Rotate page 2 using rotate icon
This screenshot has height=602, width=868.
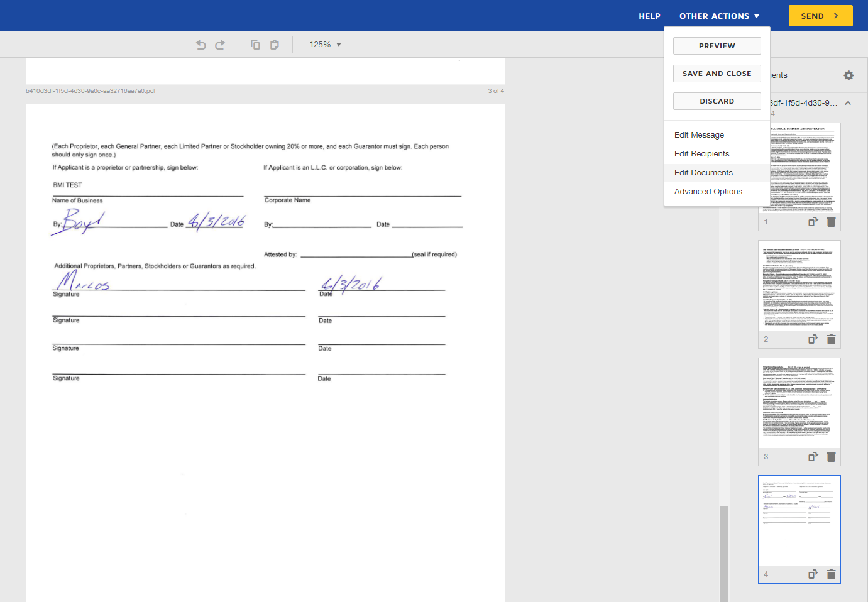pos(813,339)
